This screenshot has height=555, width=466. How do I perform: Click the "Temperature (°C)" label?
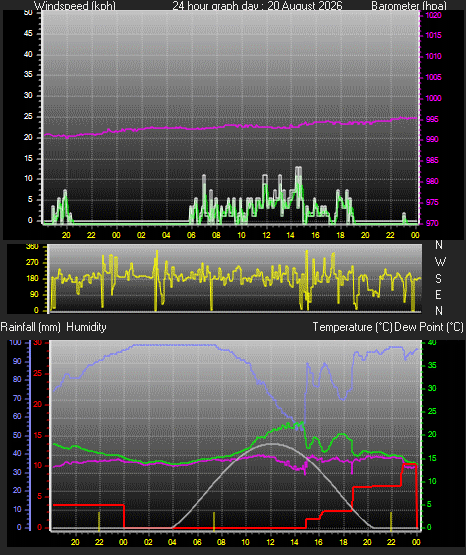coord(352,327)
